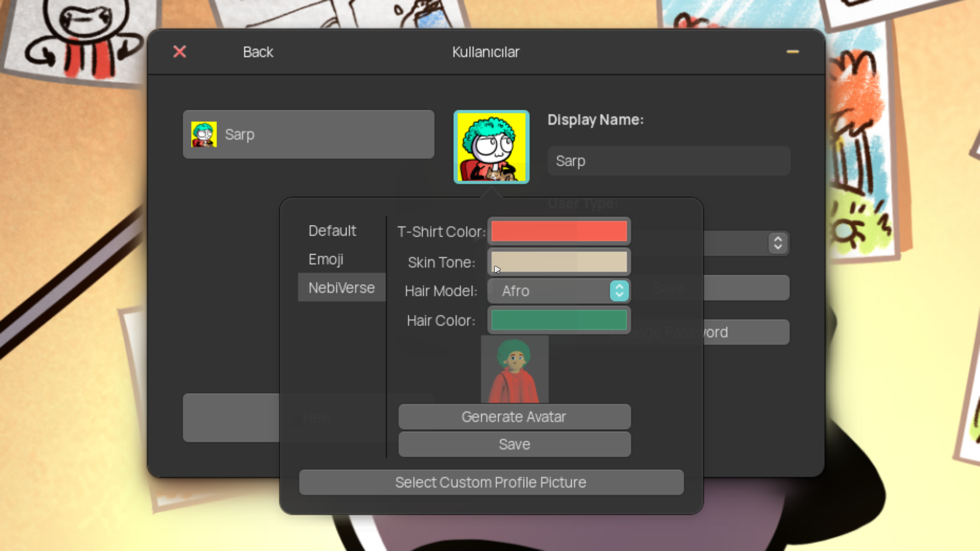Click the user settings Save button behind popup
Image resolution: width=980 pixels, height=551 pixels.
pyautogui.click(x=746, y=288)
